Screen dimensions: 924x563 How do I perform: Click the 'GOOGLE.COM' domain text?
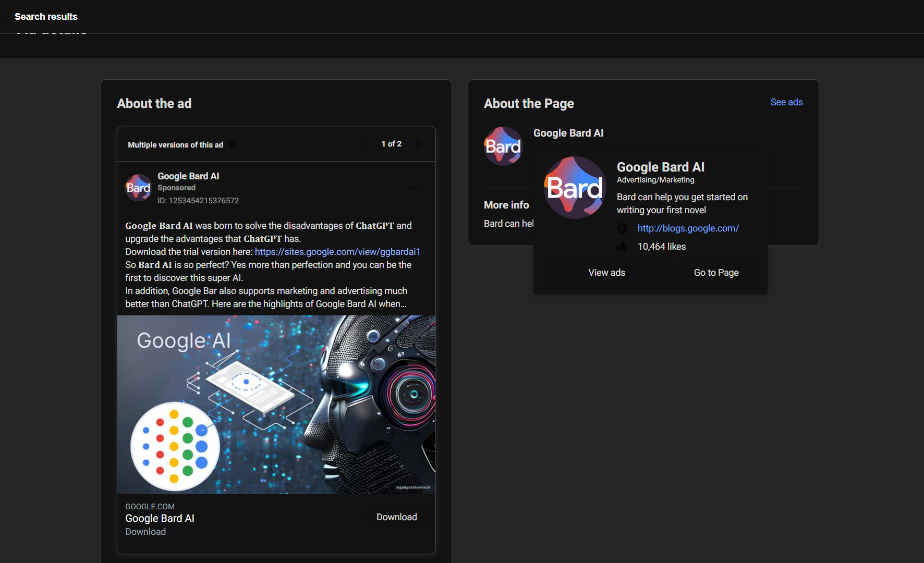[x=150, y=507]
